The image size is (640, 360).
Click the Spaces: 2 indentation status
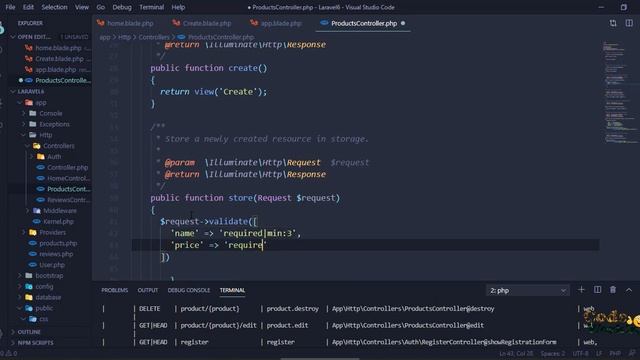click(553, 353)
